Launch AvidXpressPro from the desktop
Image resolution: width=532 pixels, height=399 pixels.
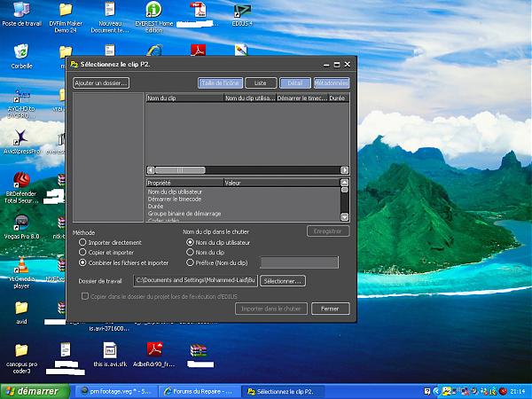pos(21,142)
